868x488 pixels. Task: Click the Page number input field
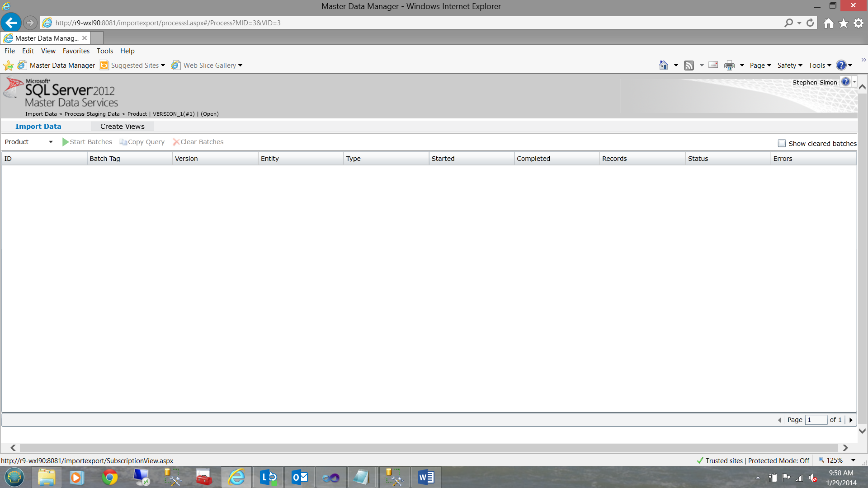tap(816, 420)
